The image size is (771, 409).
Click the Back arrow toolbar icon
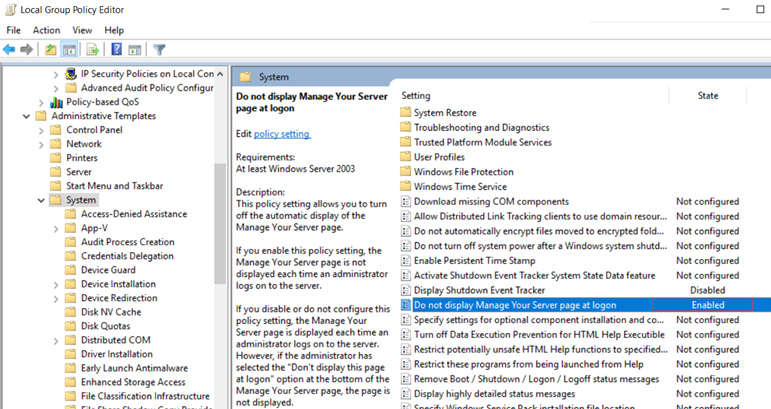pos(9,49)
